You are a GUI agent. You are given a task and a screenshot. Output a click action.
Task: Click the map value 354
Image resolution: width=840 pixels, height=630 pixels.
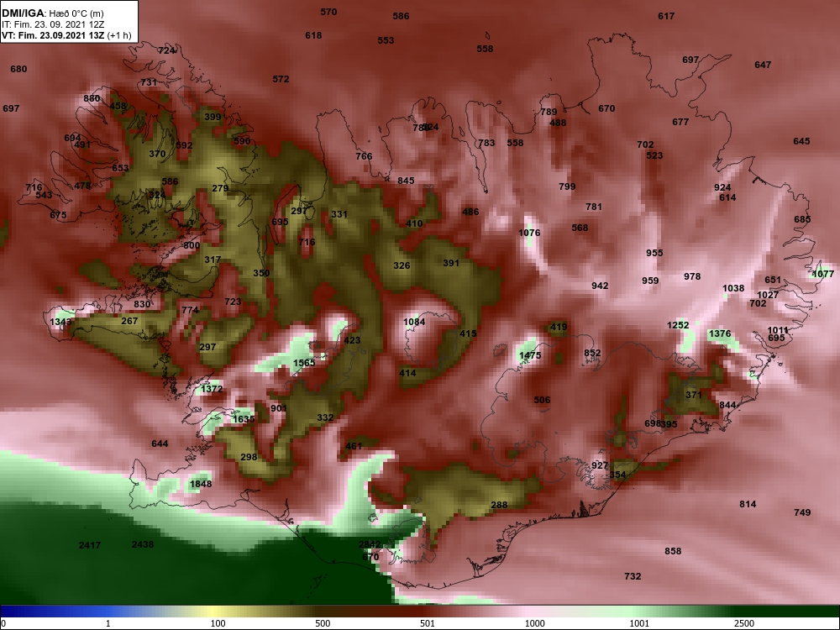pyautogui.click(x=617, y=475)
